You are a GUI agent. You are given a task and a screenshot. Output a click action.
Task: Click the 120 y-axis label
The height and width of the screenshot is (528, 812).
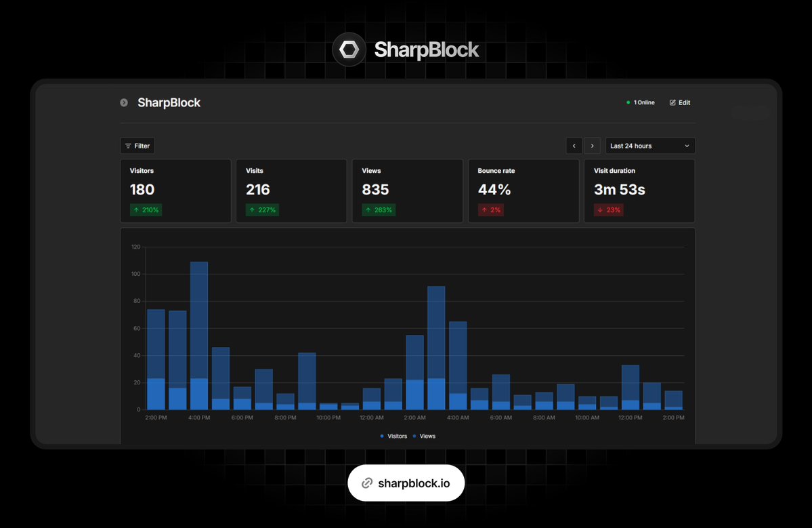coord(135,247)
